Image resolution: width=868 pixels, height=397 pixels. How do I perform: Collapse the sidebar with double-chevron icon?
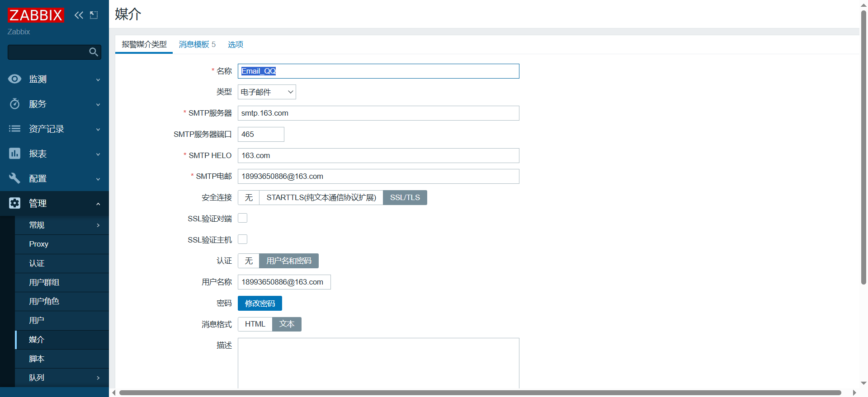pyautogui.click(x=79, y=15)
